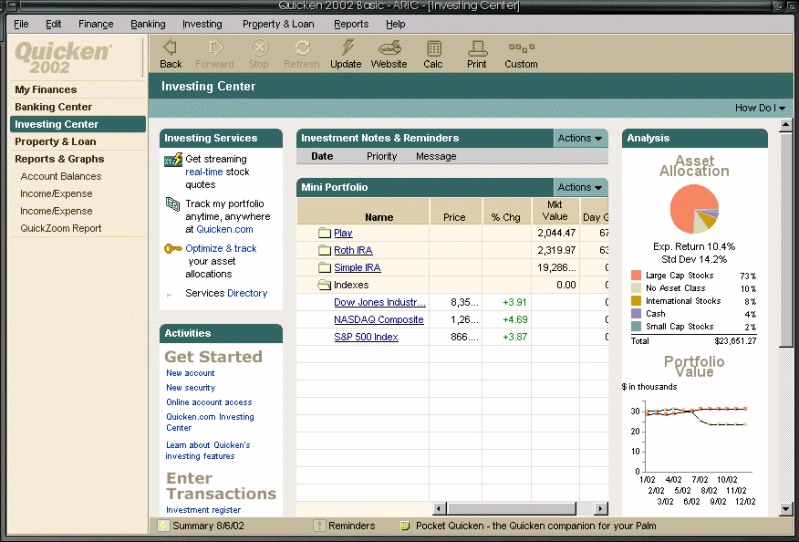Screen dimensions: 799x542
Task: Click the Large Cap Stocks color swatch
Action: (635, 275)
